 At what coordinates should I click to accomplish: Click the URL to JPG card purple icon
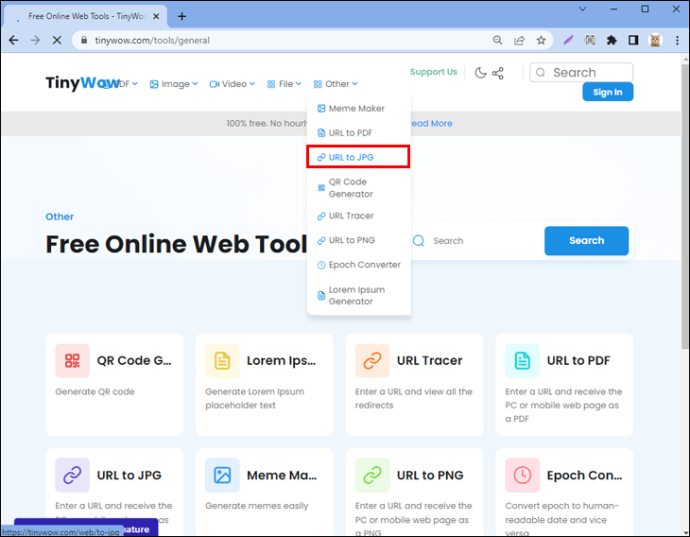point(72,475)
